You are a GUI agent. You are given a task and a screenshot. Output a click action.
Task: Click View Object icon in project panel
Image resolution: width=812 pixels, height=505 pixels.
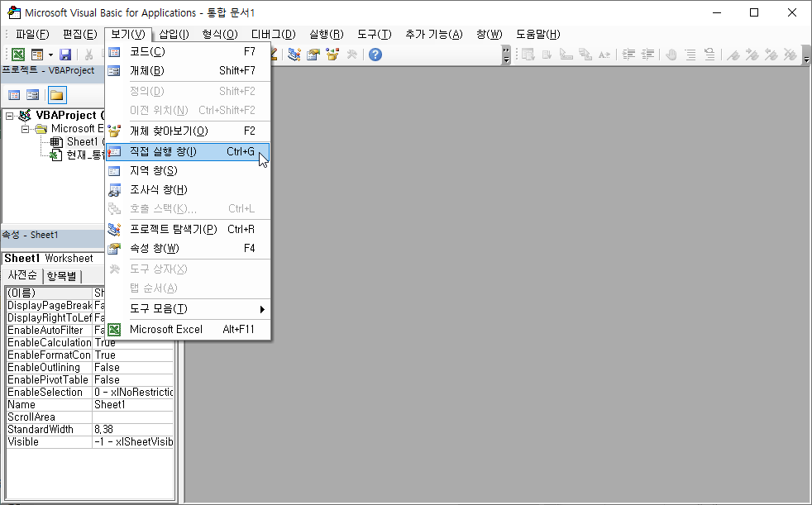coord(32,95)
